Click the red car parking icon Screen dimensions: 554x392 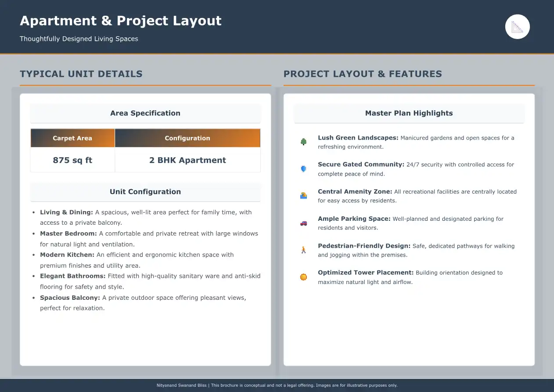(303, 223)
